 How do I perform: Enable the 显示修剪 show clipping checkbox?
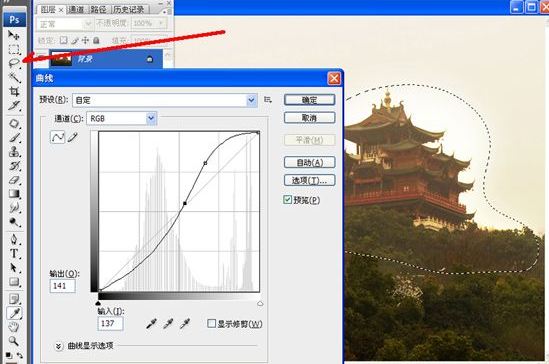[x=211, y=323]
